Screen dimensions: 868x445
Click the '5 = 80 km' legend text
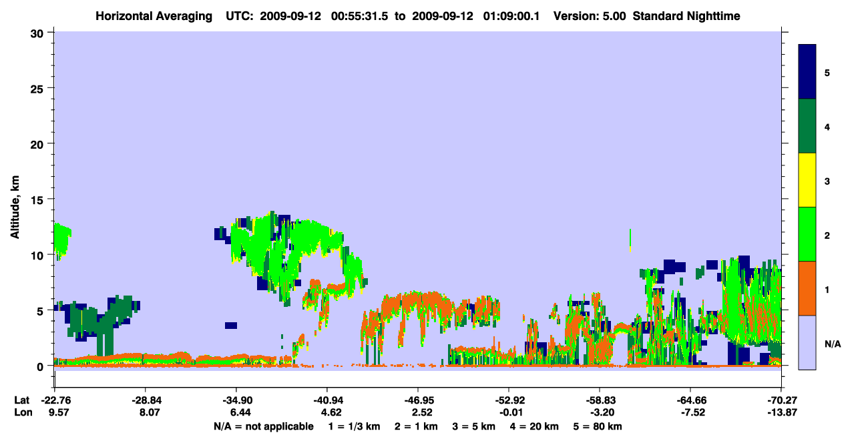click(x=597, y=426)
